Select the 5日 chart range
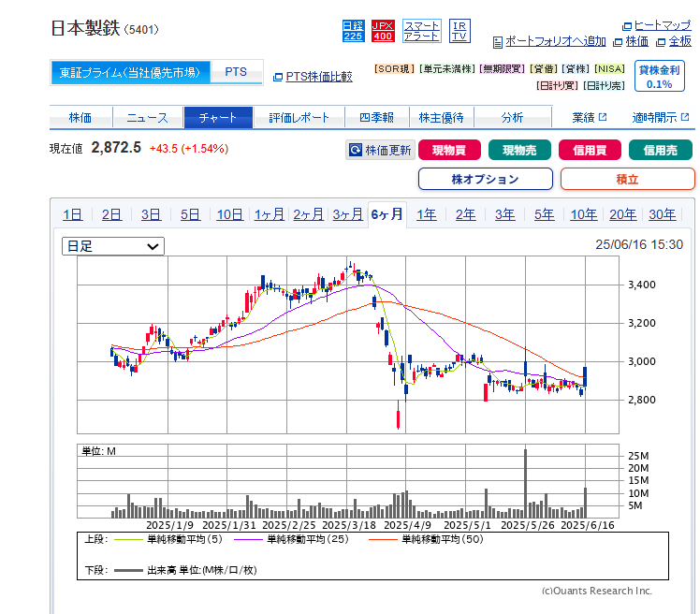This screenshot has height=614, width=700. (x=190, y=214)
